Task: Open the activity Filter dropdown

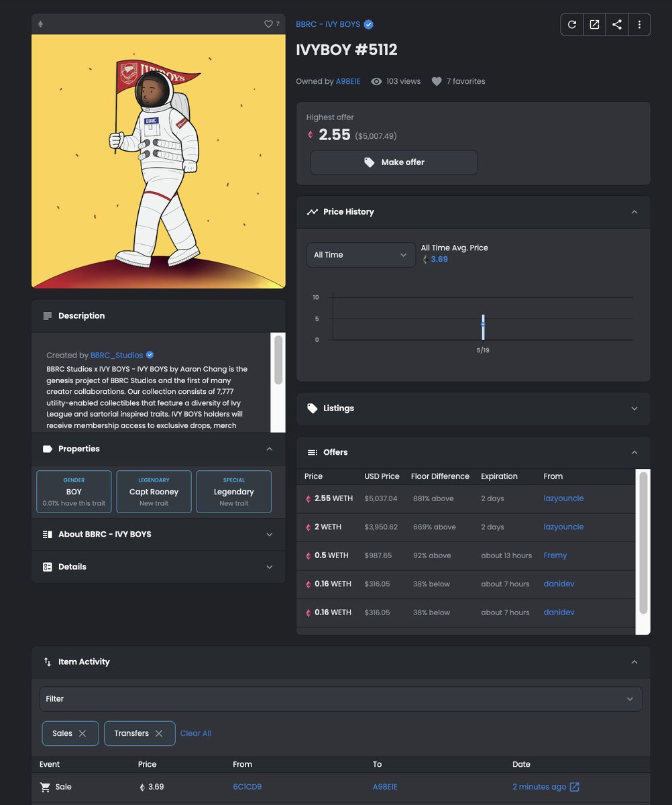Action: point(341,699)
